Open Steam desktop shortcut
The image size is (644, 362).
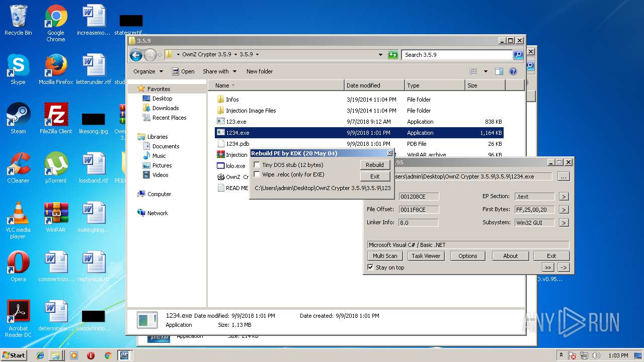pyautogui.click(x=18, y=119)
